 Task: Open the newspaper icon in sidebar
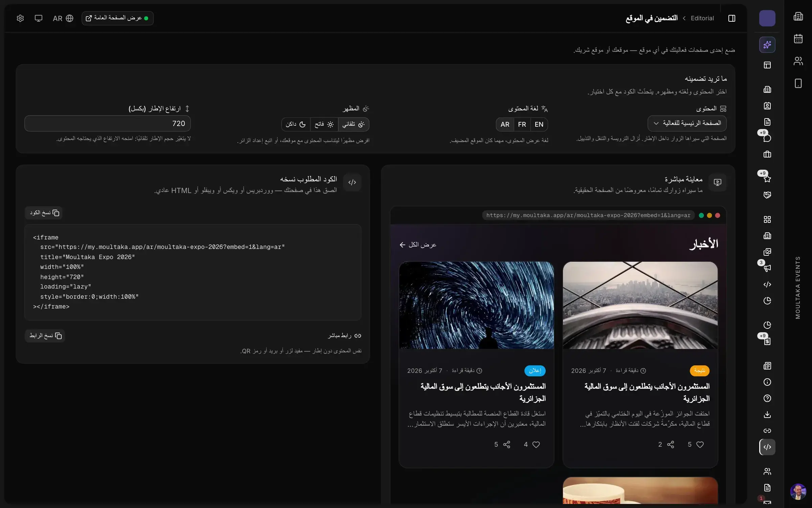coord(767,366)
